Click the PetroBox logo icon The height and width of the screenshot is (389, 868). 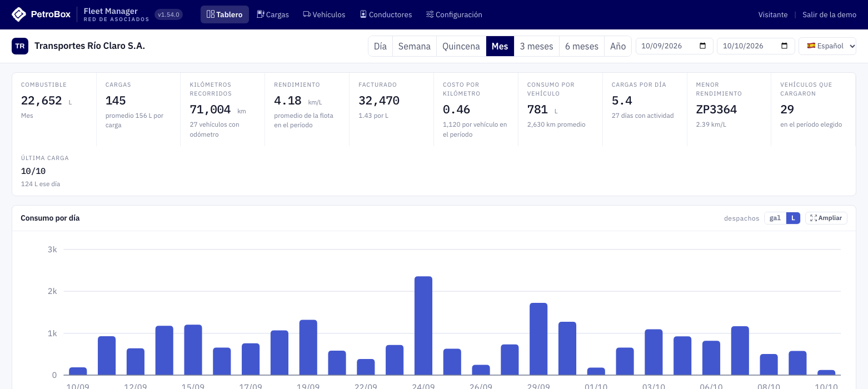19,14
